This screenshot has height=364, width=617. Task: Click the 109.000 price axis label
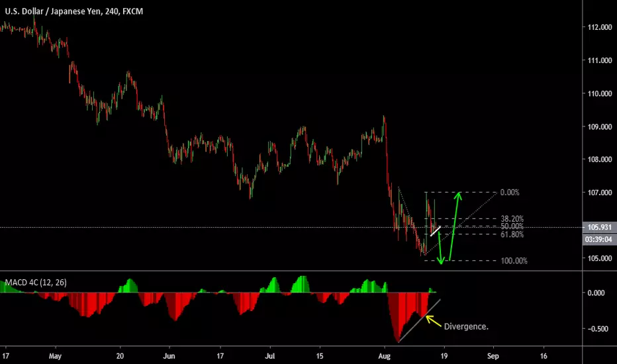[x=599, y=126]
